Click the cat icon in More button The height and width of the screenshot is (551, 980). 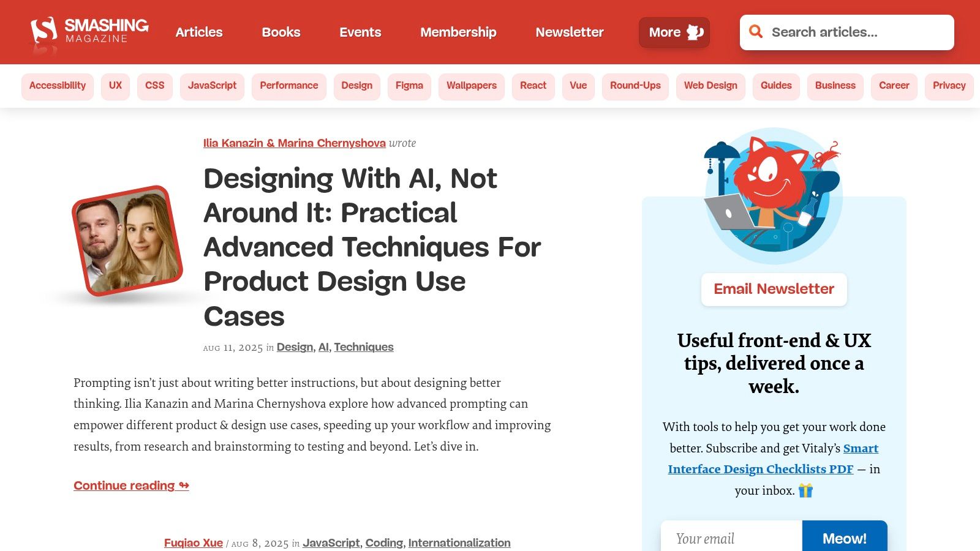click(x=695, y=32)
